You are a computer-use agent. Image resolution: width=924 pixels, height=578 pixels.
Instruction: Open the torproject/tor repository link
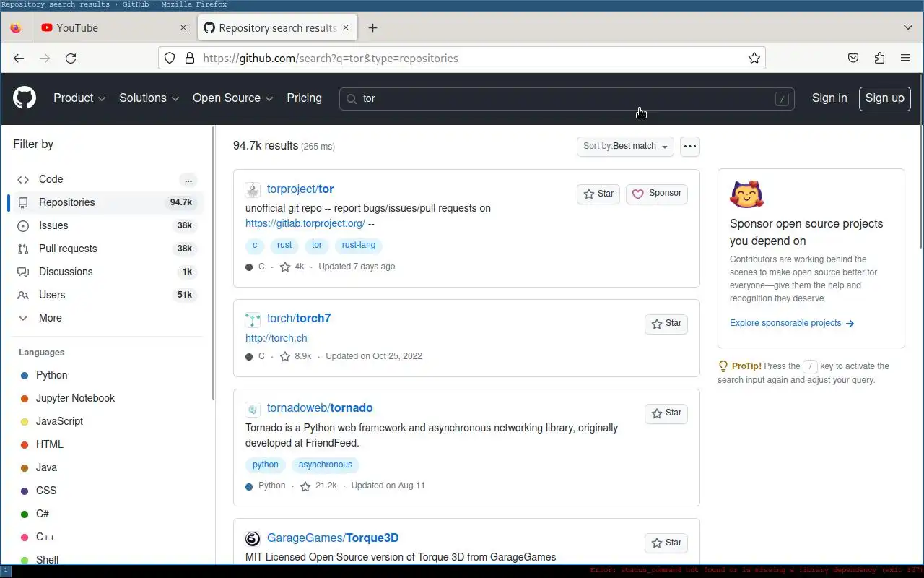pyautogui.click(x=300, y=189)
